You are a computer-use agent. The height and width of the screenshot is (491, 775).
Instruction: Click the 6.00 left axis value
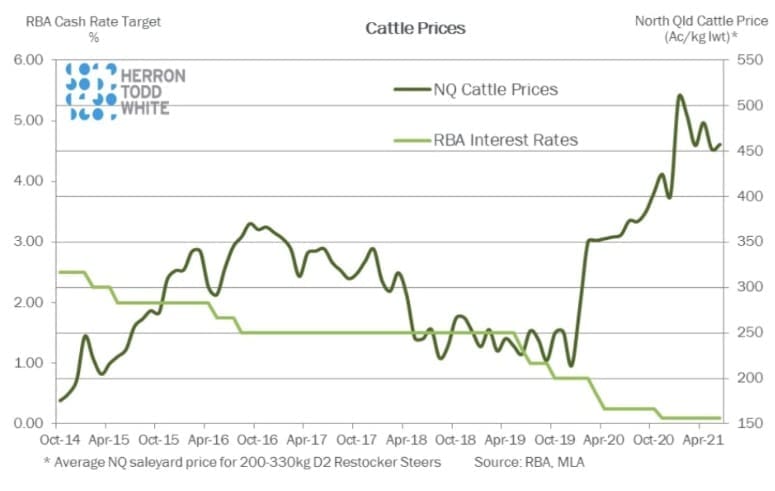(28, 60)
